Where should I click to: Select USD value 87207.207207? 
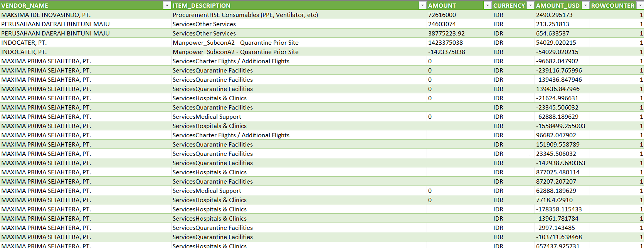click(562, 181)
